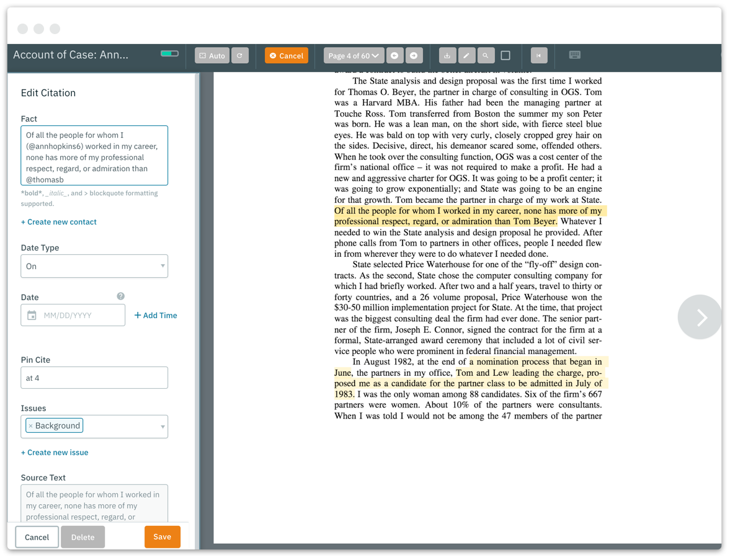
Task: Open the Page 4 of 60 selector
Action: (354, 55)
